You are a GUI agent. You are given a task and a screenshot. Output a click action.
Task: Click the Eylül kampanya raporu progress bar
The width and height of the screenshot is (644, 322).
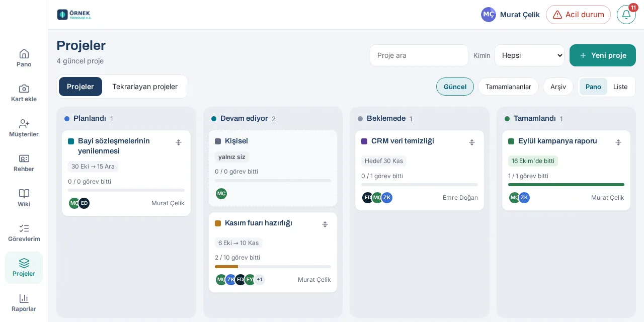566,185
